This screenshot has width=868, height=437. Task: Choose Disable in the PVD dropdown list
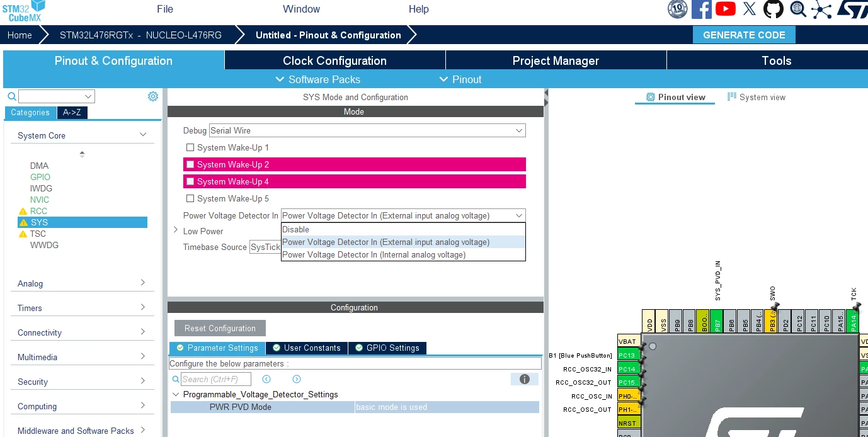[403, 229]
